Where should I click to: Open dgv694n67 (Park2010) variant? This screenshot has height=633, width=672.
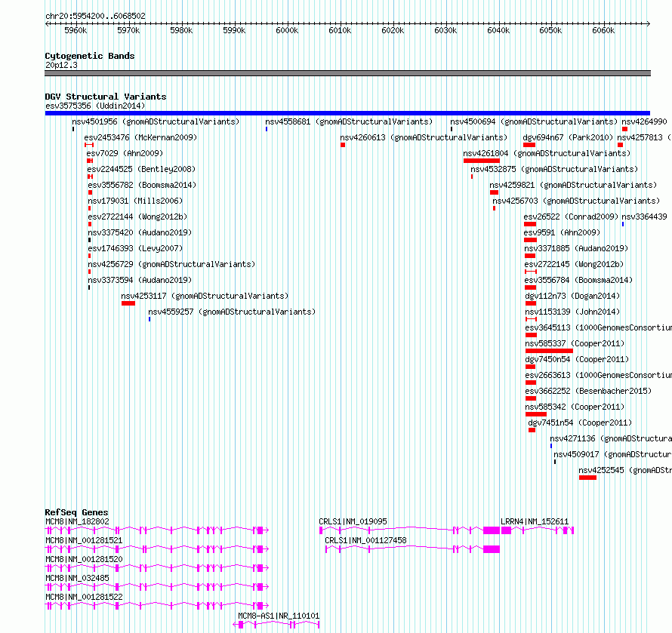pyautogui.click(x=568, y=137)
